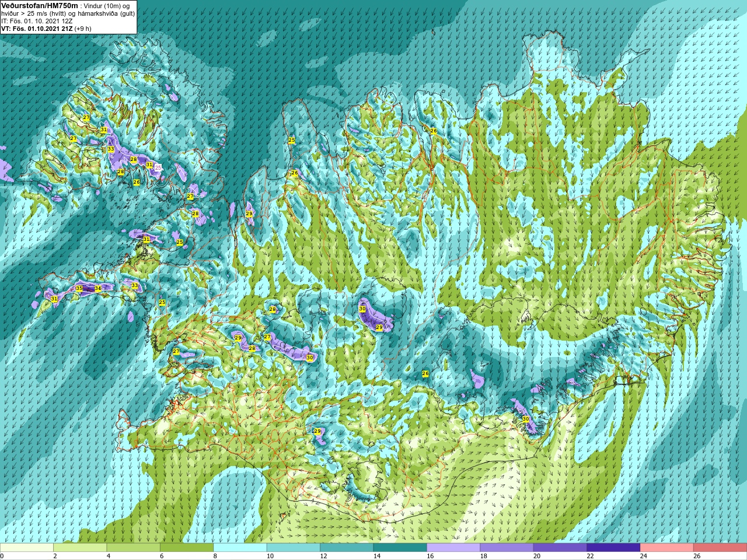Click the legend scale value 22
Screen dimensions: 747x560
[590, 556]
